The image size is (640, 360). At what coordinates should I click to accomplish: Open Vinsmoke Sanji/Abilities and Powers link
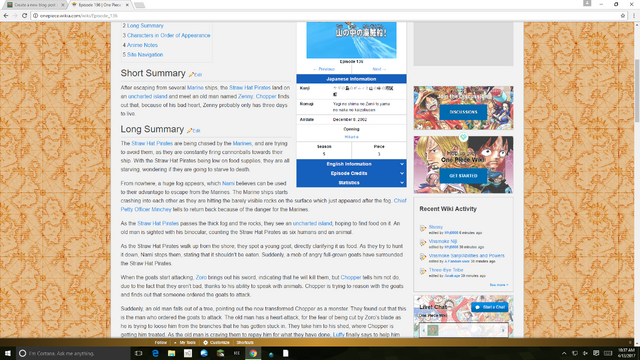pos(467,256)
